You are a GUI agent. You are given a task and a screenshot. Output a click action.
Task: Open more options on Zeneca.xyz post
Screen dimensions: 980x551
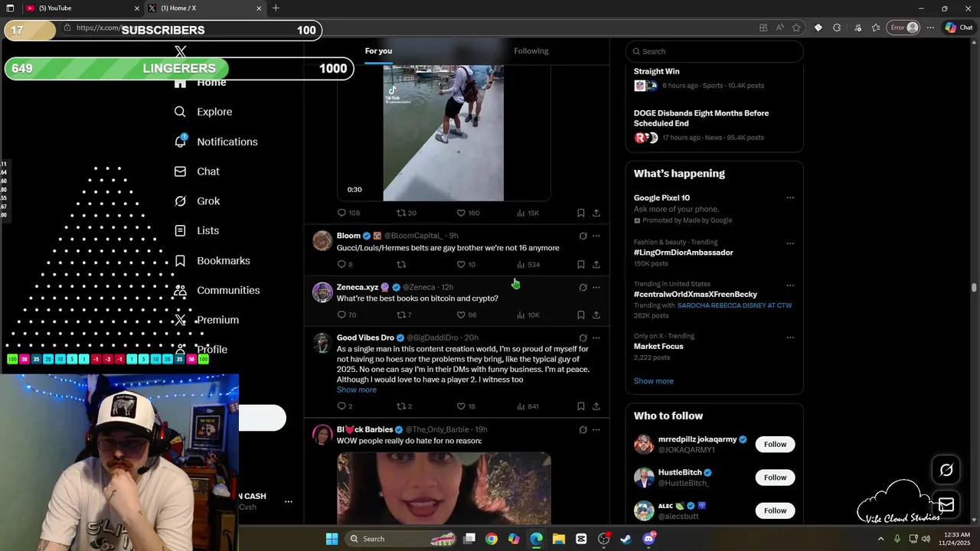[596, 287]
